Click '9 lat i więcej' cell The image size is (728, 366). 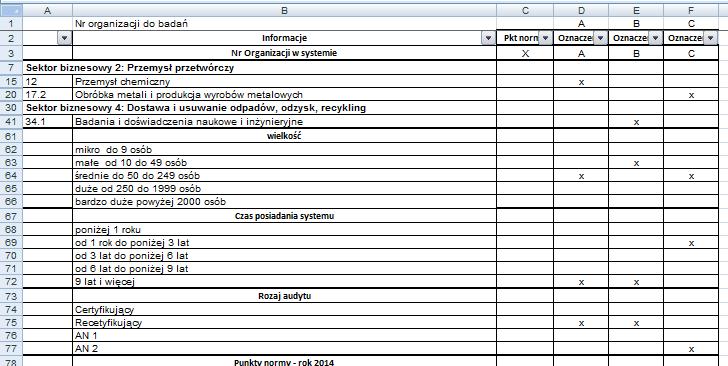285,282
